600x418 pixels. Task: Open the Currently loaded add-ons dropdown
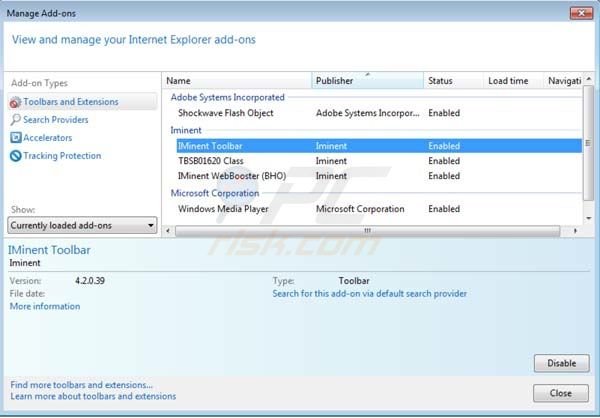[x=82, y=225]
